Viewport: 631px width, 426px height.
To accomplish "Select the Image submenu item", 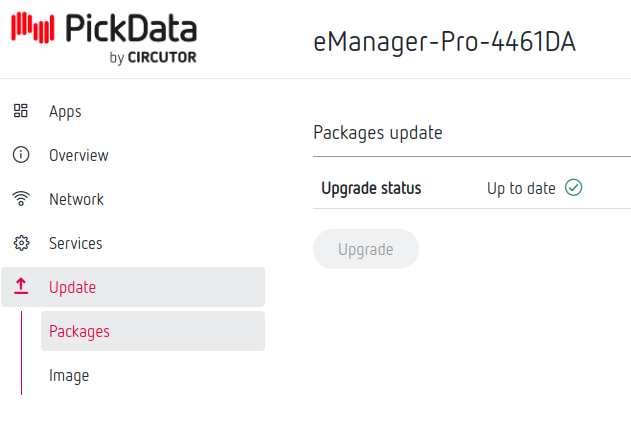I will point(69,375).
